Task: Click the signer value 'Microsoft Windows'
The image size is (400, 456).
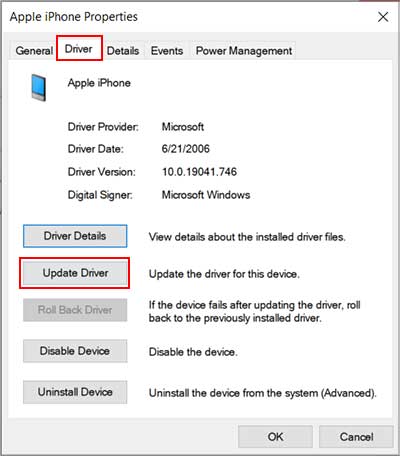Action: (206, 195)
